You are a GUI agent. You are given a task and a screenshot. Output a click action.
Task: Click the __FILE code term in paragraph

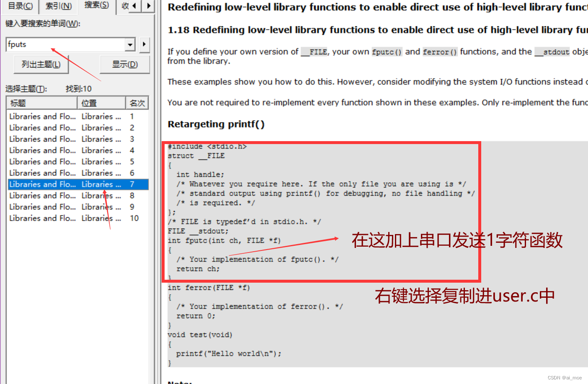pos(314,52)
